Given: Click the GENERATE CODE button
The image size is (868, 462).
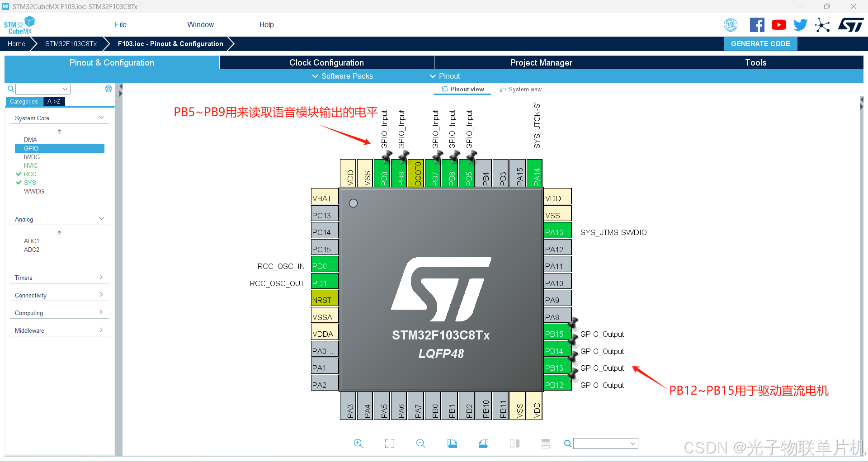Looking at the screenshot, I should pyautogui.click(x=760, y=44).
